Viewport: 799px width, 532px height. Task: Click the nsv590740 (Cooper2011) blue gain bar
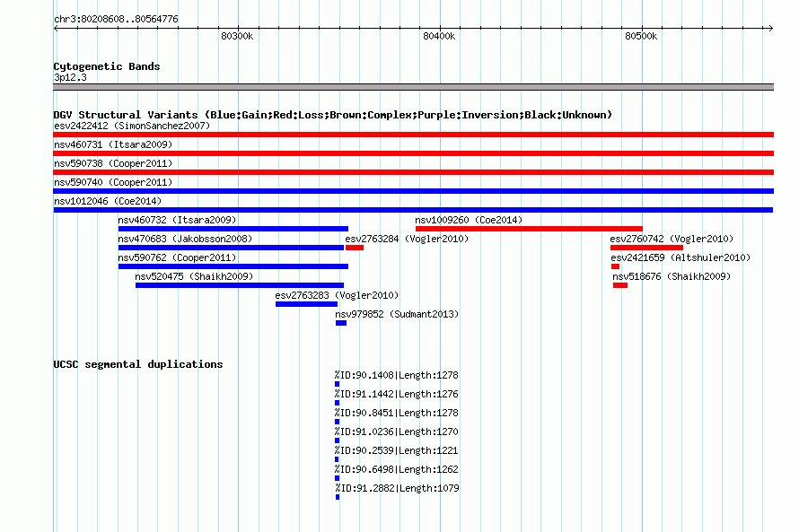click(x=413, y=191)
